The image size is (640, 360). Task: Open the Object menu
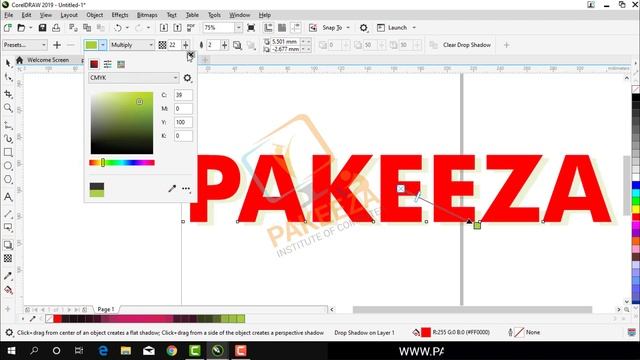click(x=94, y=15)
